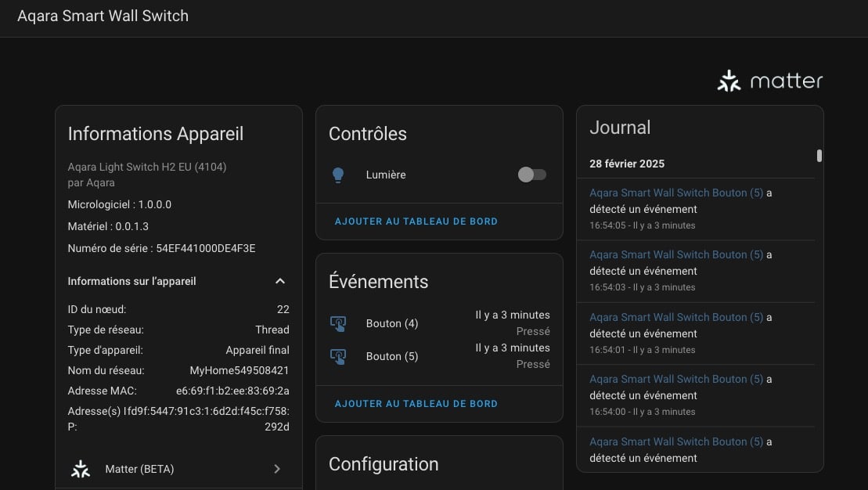Click the Journal scrollbar thumb
This screenshot has height=490, width=868.
coord(819,156)
